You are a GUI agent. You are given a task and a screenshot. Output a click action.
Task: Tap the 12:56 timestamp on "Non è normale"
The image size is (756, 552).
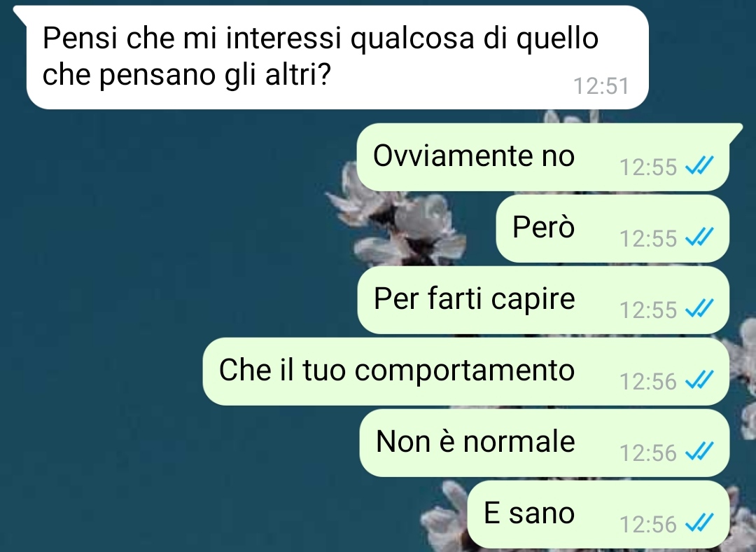(648, 453)
